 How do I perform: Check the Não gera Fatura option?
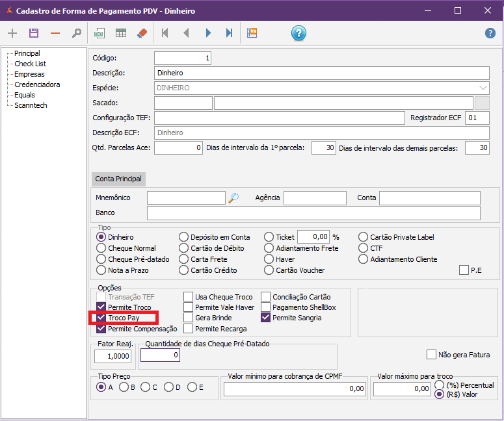tap(431, 355)
